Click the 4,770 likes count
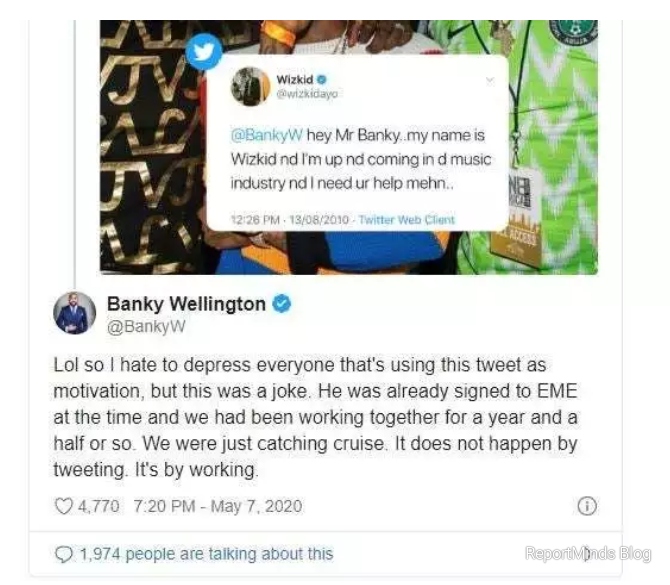 point(99,506)
